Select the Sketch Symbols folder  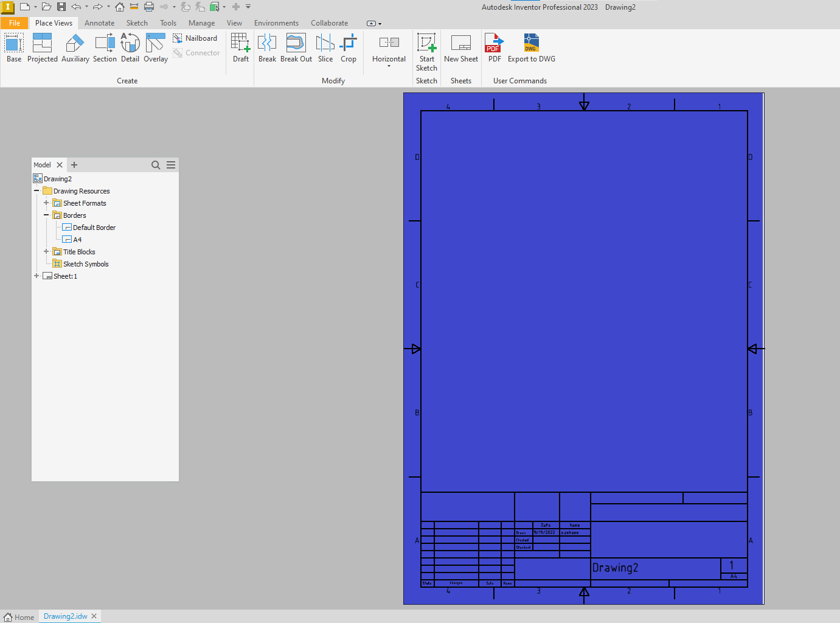(80, 264)
